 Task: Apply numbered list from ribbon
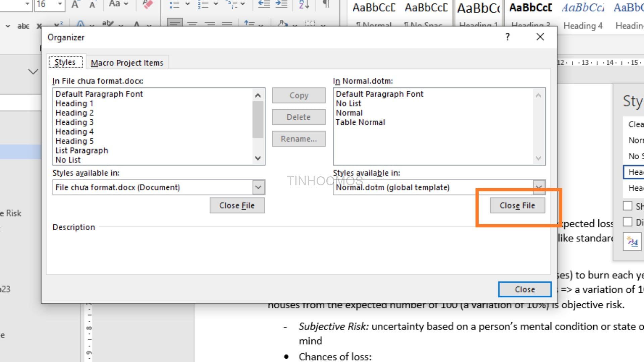click(x=203, y=4)
